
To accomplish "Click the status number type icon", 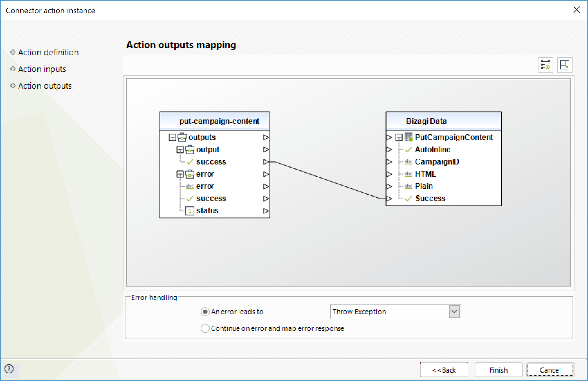I will (x=190, y=211).
